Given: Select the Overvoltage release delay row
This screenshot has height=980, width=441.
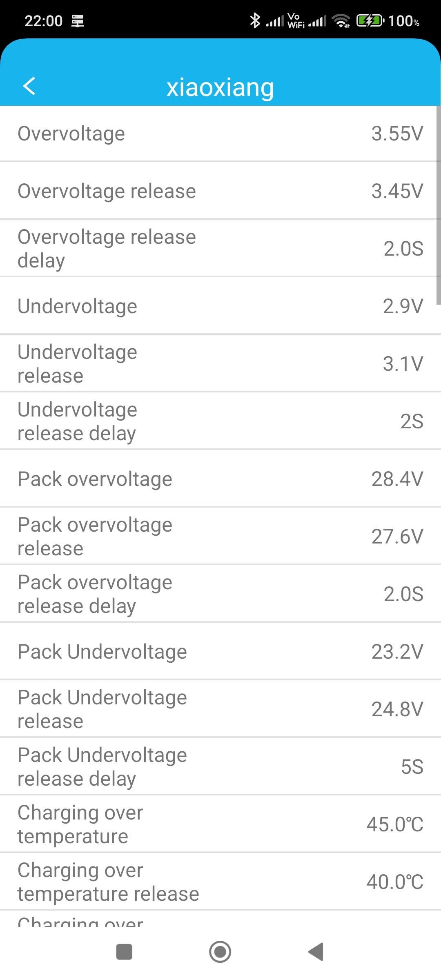Looking at the screenshot, I should coord(220,248).
